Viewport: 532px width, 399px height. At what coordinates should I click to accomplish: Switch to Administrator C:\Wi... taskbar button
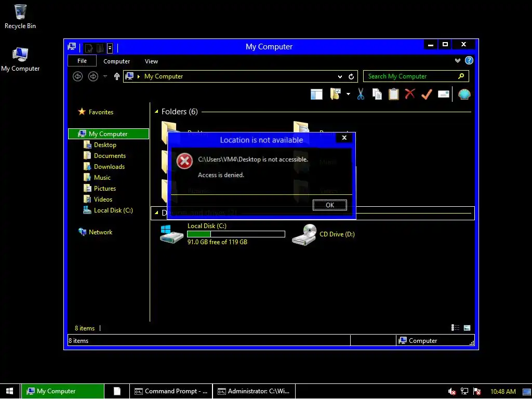tap(254, 391)
